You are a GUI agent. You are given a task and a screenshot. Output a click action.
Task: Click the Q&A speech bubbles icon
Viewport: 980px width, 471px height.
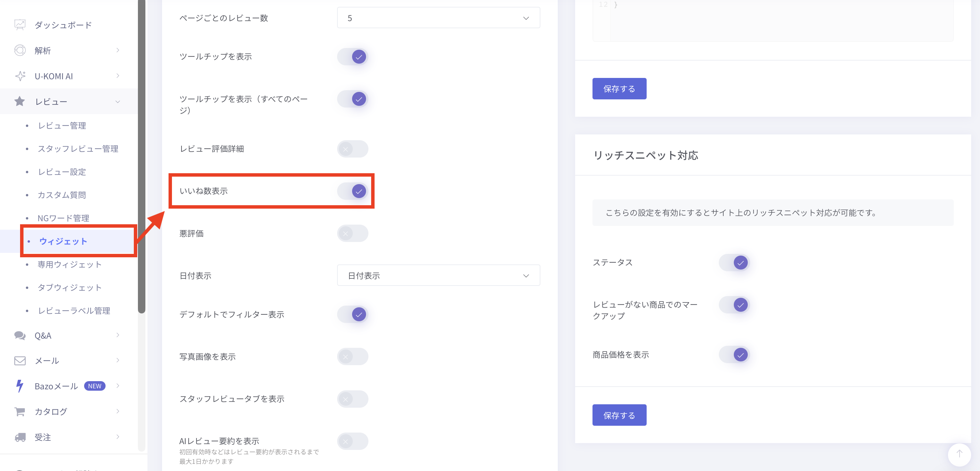(20, 335)
